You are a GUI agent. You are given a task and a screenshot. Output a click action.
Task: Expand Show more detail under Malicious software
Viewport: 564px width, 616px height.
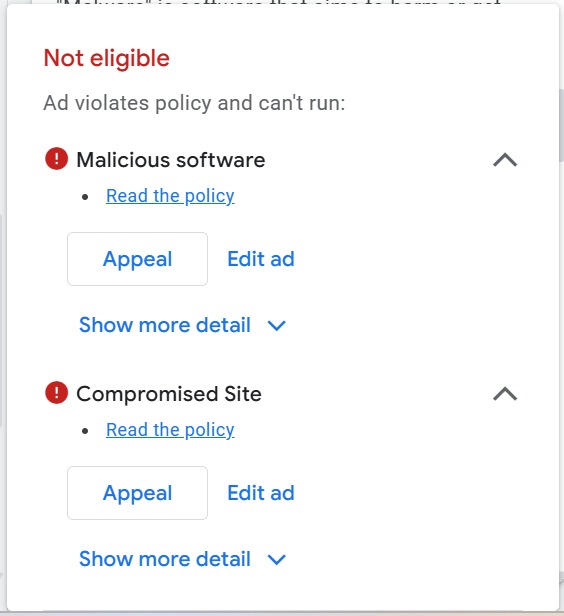pyautogui.click(x=183, y=325)
